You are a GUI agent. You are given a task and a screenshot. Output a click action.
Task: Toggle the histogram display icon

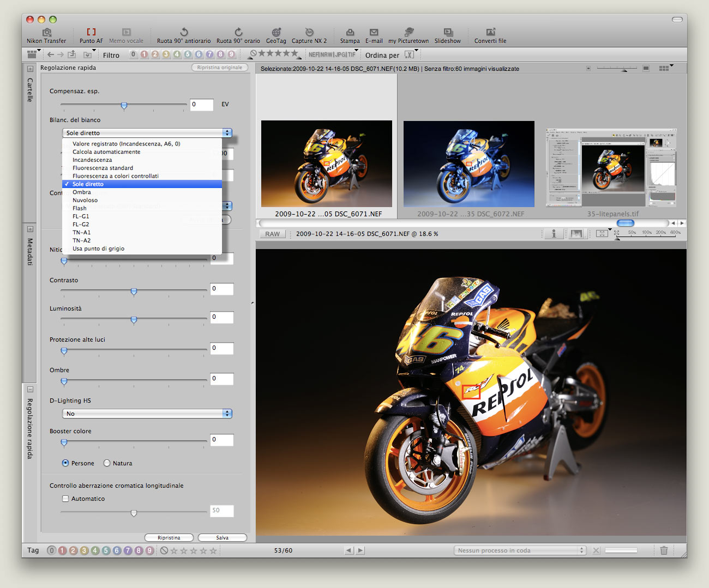[x=576, y=234]
